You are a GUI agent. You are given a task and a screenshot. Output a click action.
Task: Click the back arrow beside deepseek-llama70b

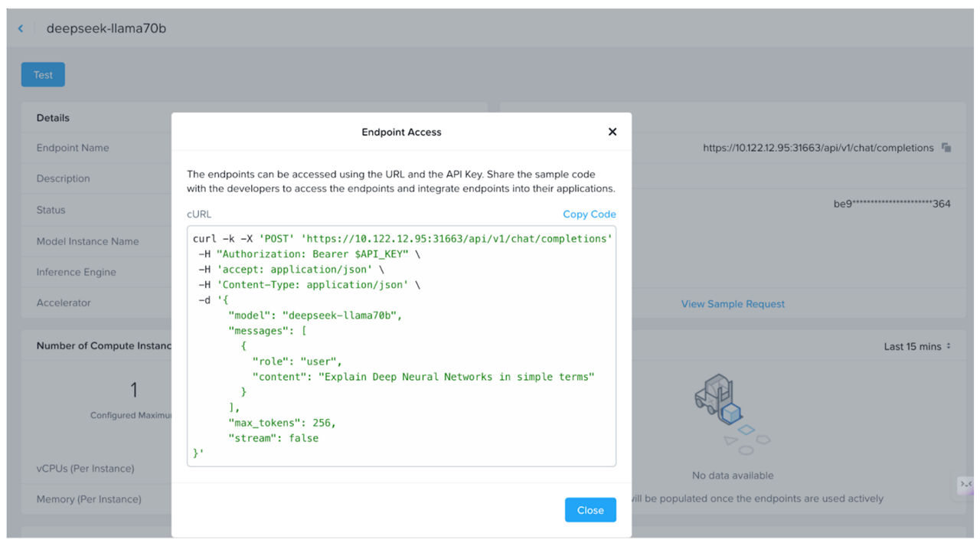click(20, 28)
